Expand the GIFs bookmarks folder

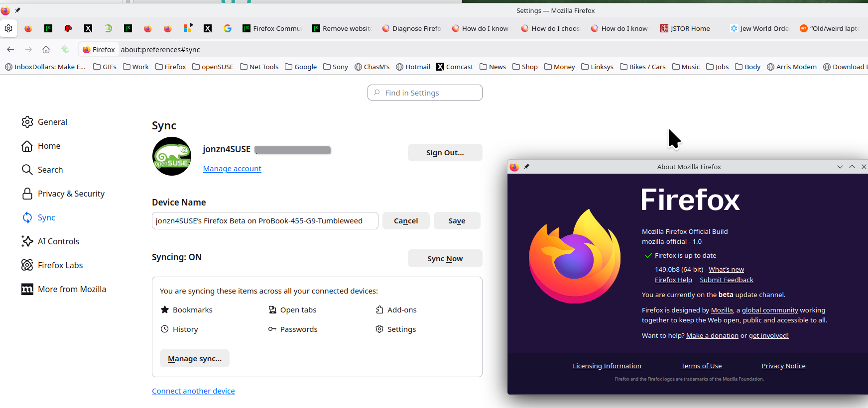(105, 67)
